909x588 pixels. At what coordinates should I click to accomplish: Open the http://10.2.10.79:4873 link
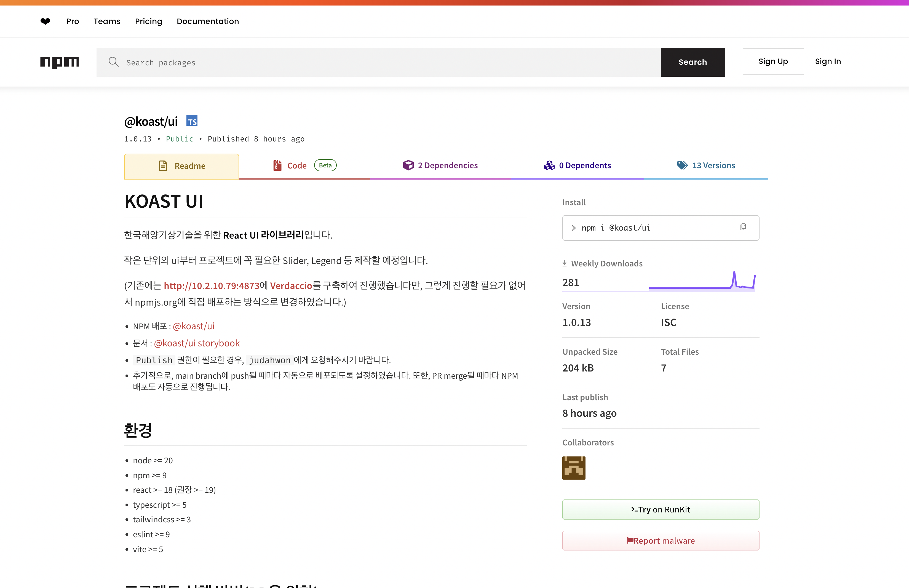pos(212,286)
